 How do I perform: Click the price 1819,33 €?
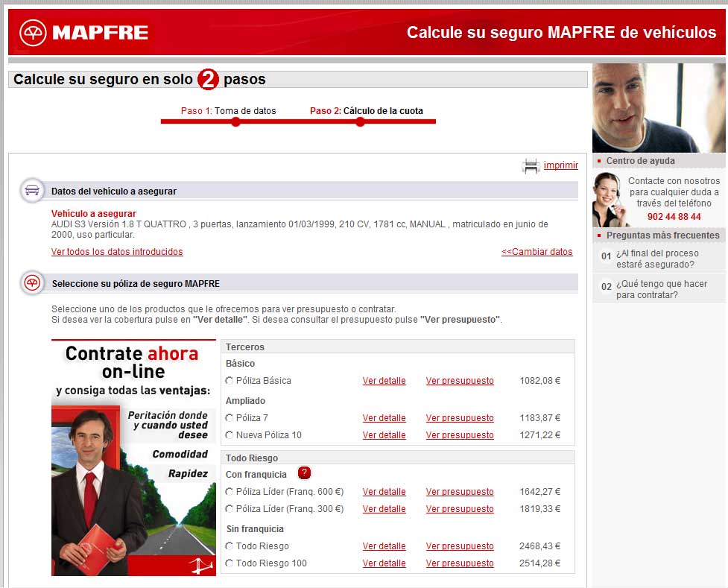(540, 509)
